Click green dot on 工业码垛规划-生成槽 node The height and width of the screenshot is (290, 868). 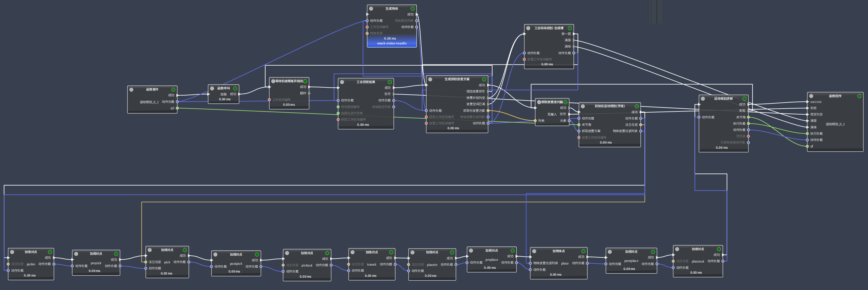point(570,28)
